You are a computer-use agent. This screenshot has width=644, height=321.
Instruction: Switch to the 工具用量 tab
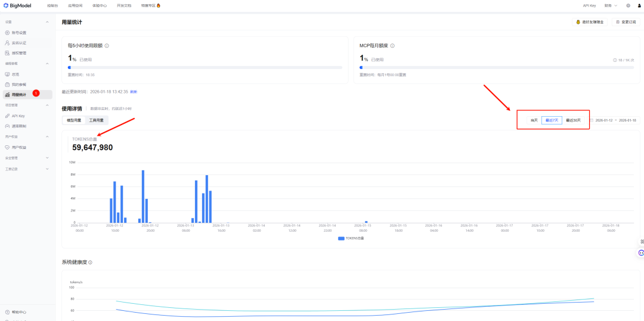(97, 120)
